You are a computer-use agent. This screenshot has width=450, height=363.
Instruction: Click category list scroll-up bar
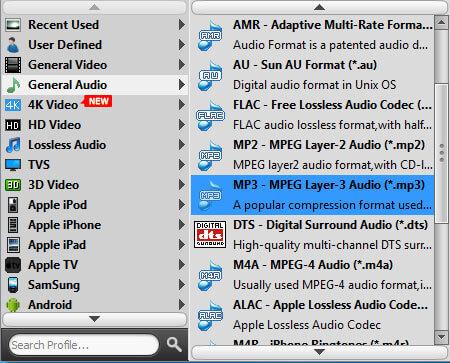[94, 7]
